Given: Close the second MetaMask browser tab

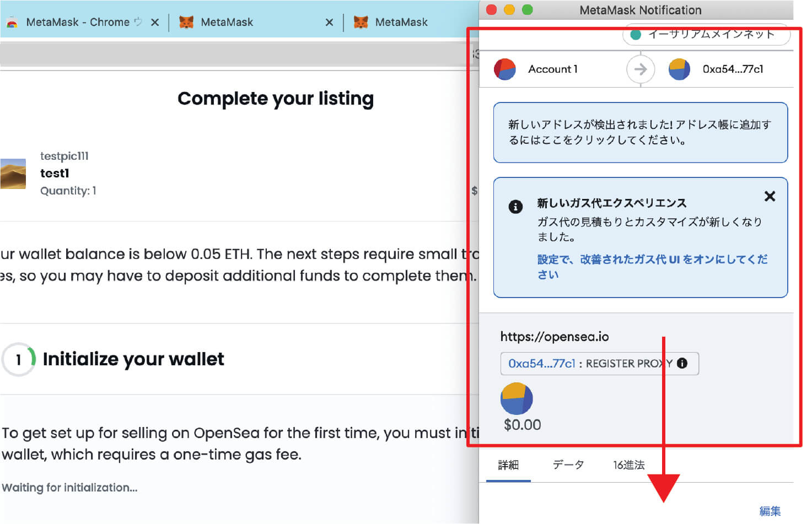Looking at the screenshot, I should [x=329, y=22].
